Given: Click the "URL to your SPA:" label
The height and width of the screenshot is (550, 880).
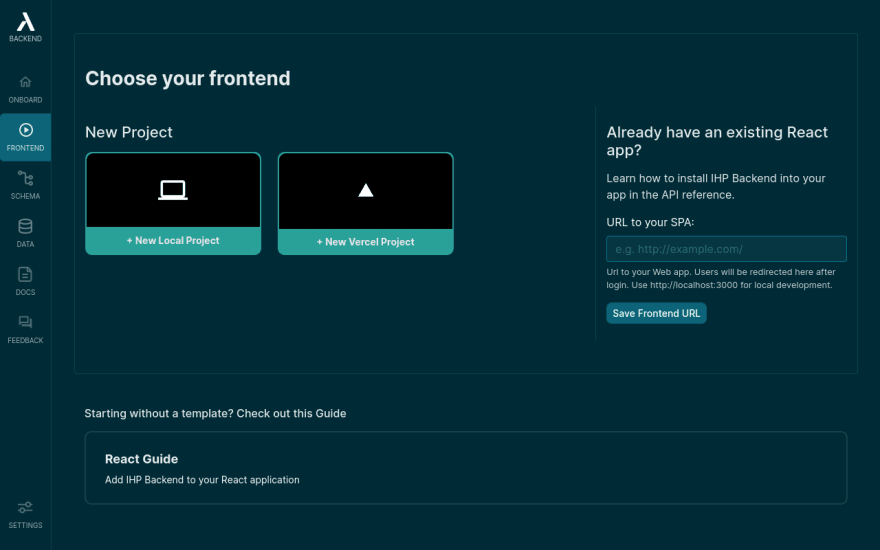Looking at the screenshot, I should [650, 222].
